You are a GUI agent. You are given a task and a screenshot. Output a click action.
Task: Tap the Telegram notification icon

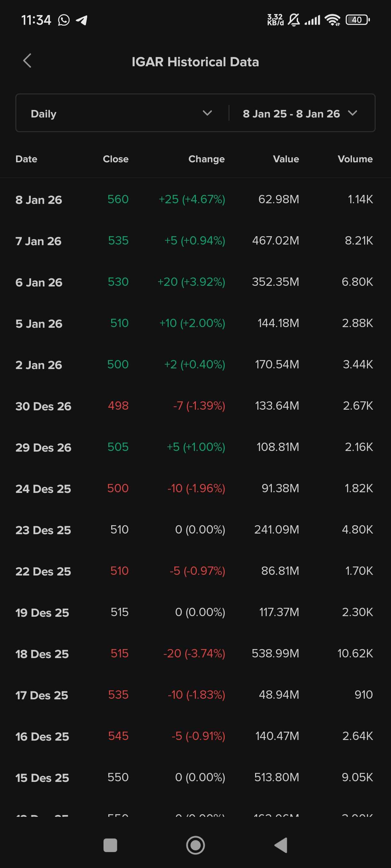pos(82,20)
